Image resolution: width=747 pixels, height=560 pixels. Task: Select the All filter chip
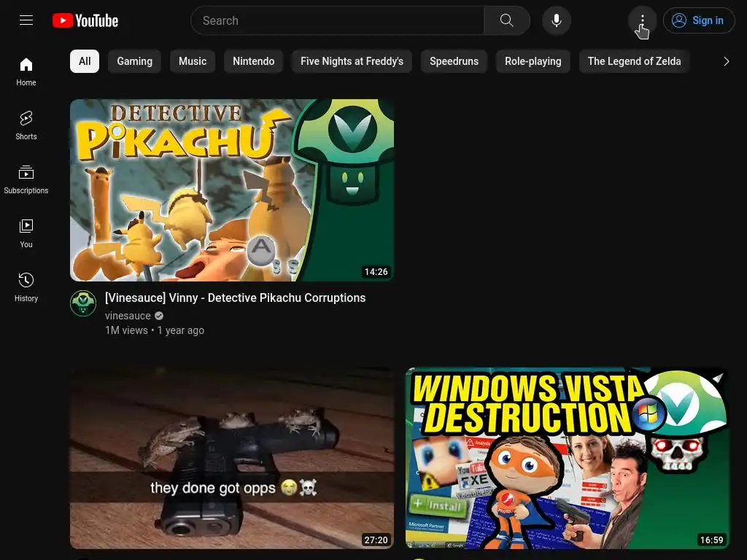pos(85,61)
